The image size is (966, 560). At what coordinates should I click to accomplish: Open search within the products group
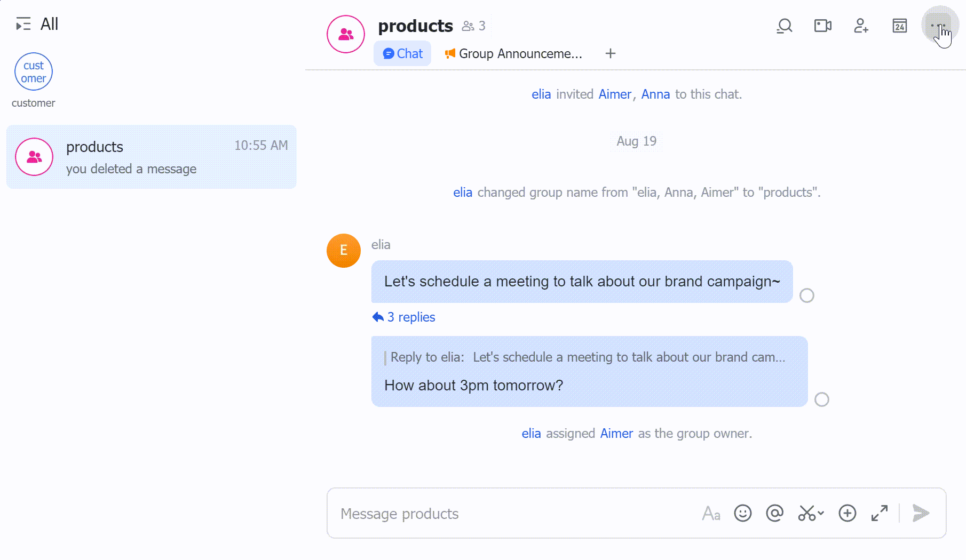[783, 26]
